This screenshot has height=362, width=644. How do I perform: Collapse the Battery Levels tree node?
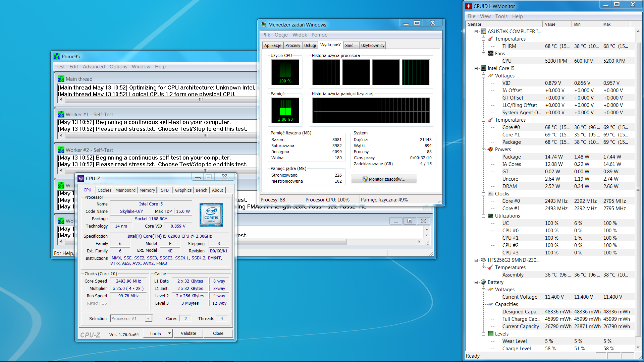(x=483, y=334)
